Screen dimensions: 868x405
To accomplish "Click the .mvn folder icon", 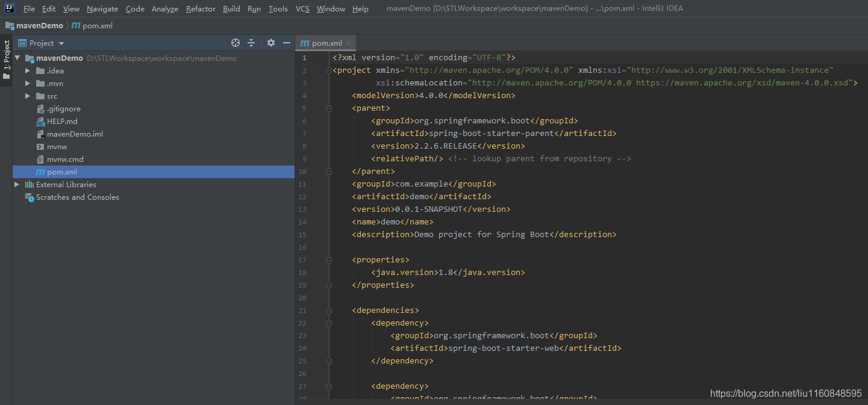I will (x=40, y=84).
